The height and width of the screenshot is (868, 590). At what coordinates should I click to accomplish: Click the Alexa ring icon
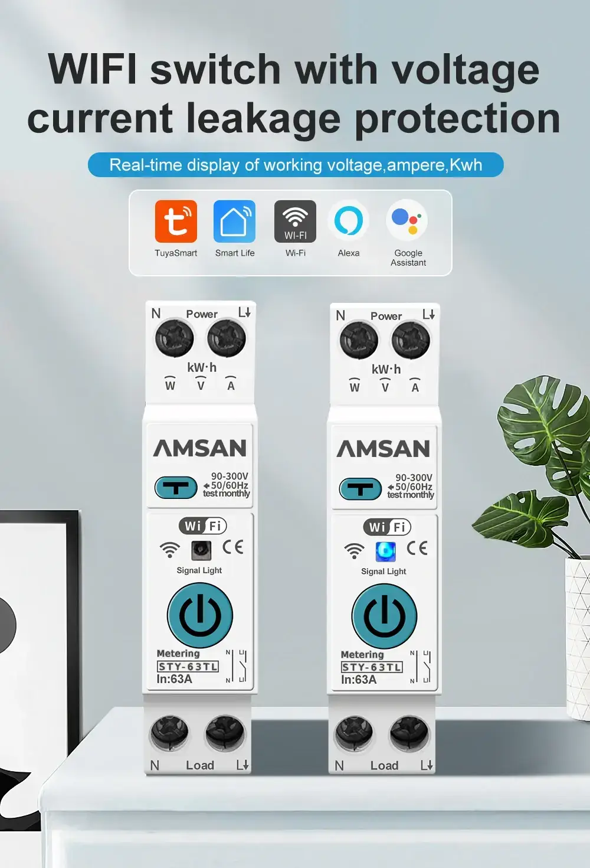[x=349, y=221]
